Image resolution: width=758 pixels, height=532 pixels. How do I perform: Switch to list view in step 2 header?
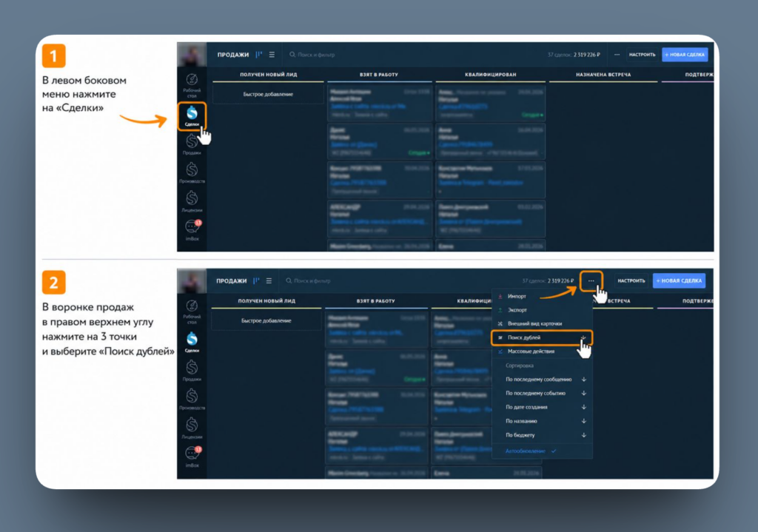pyautogui.click(x=269, y=280)
